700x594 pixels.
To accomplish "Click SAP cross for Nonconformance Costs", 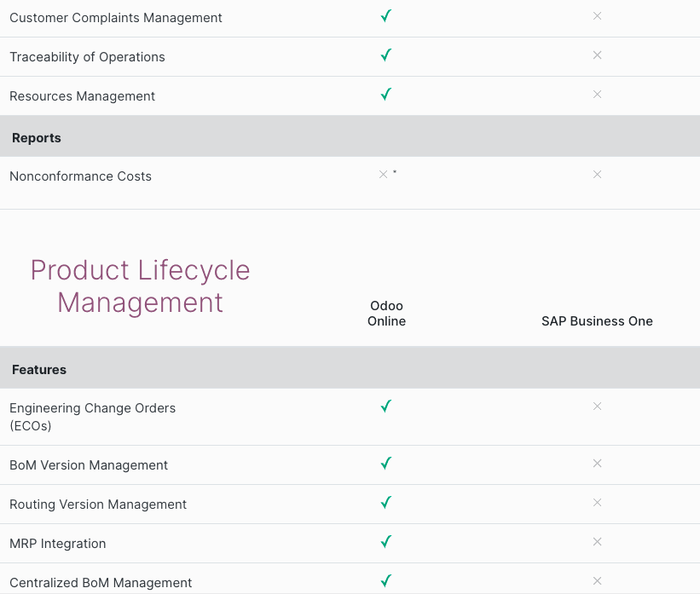I will (x=597, y=175).
